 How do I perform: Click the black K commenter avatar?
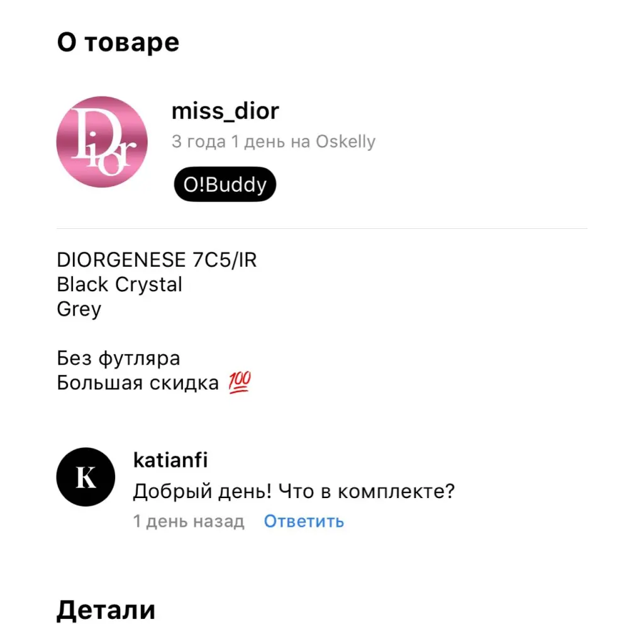(x=86, y=477)
